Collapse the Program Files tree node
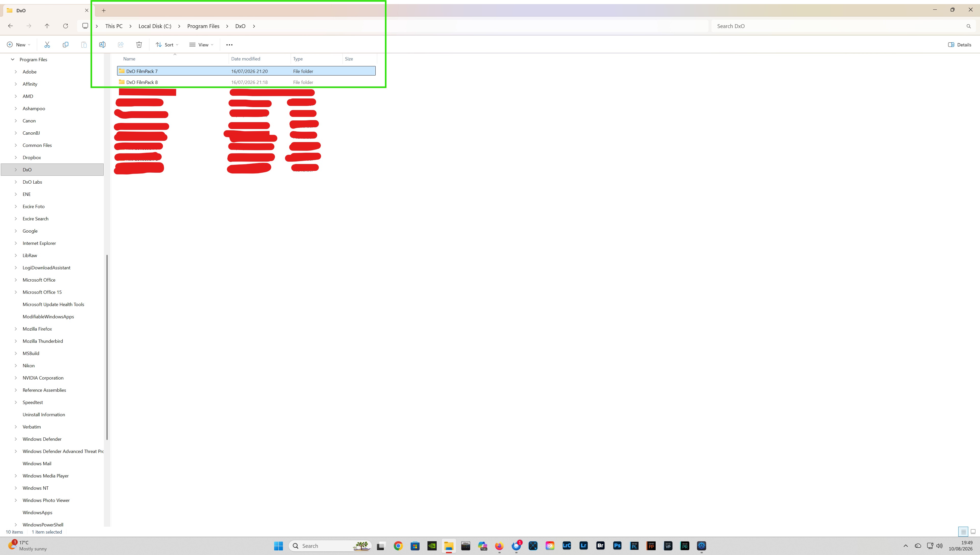The width and height of the screenshot is (980, 555). 13,59
